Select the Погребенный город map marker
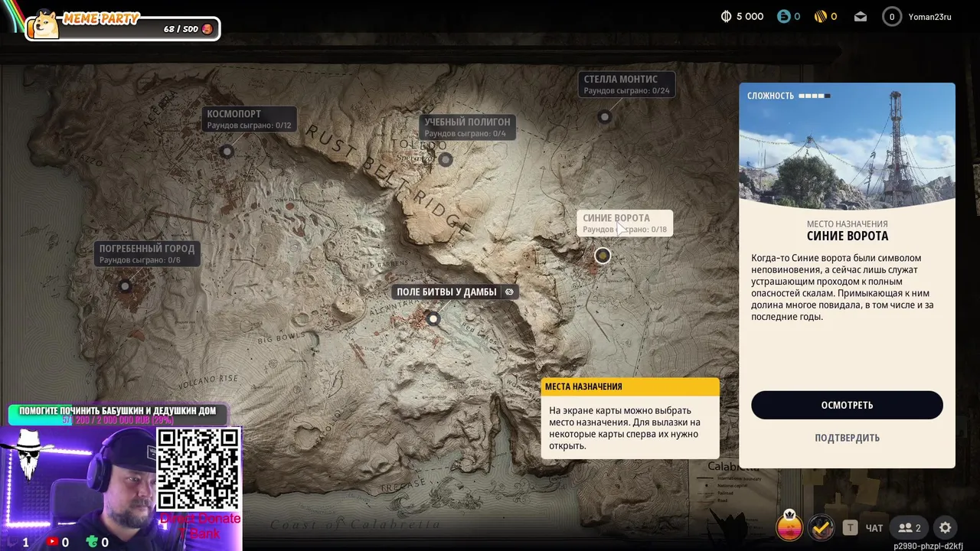This screenshot has height=551, width=980. coord(125,286)
